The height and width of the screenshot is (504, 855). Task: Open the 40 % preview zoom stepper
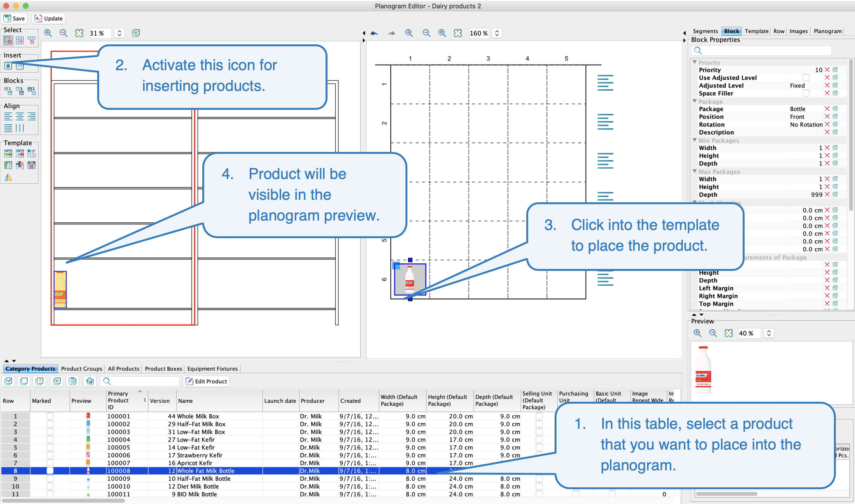click(x=769, y=333)
